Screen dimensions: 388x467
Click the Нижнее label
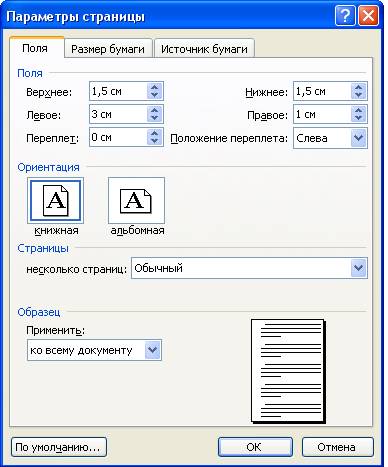click(x=266, y=92)
